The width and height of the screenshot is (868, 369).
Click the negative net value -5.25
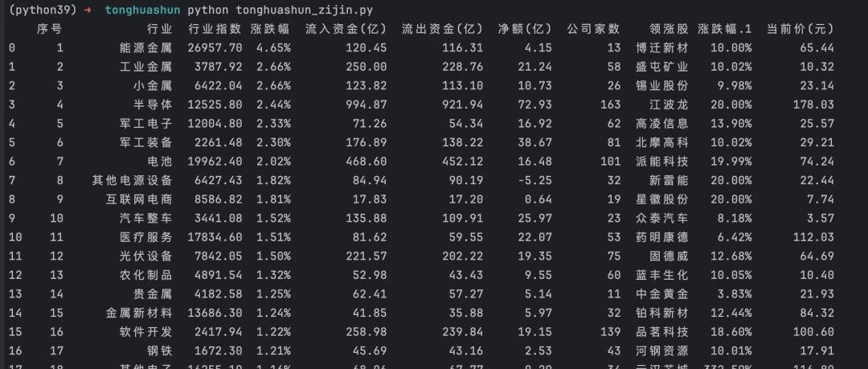534,181
